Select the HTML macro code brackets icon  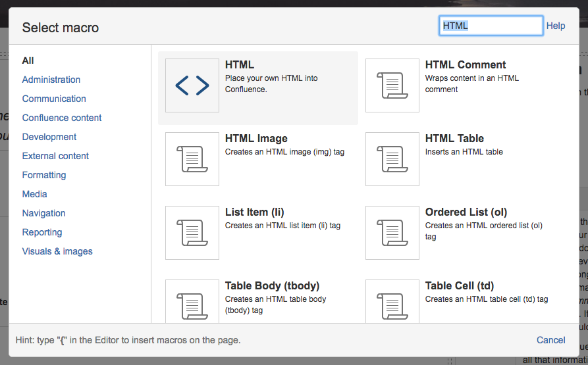pyautogui.click(x=192, y=85)
